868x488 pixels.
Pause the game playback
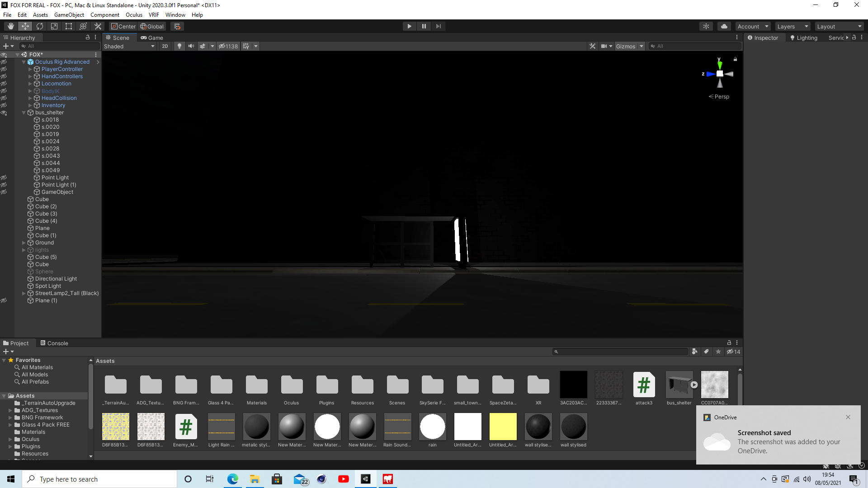(x=424, y=26)
